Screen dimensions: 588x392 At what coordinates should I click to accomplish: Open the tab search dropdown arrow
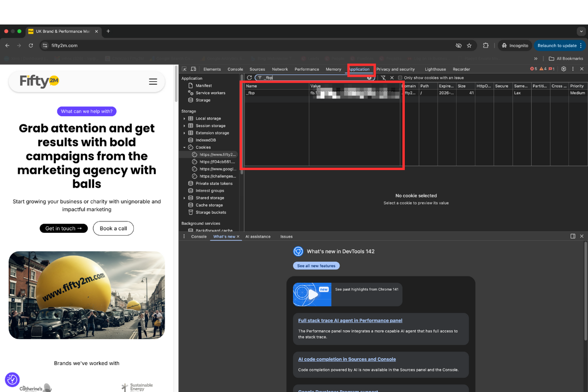(582, 31)
